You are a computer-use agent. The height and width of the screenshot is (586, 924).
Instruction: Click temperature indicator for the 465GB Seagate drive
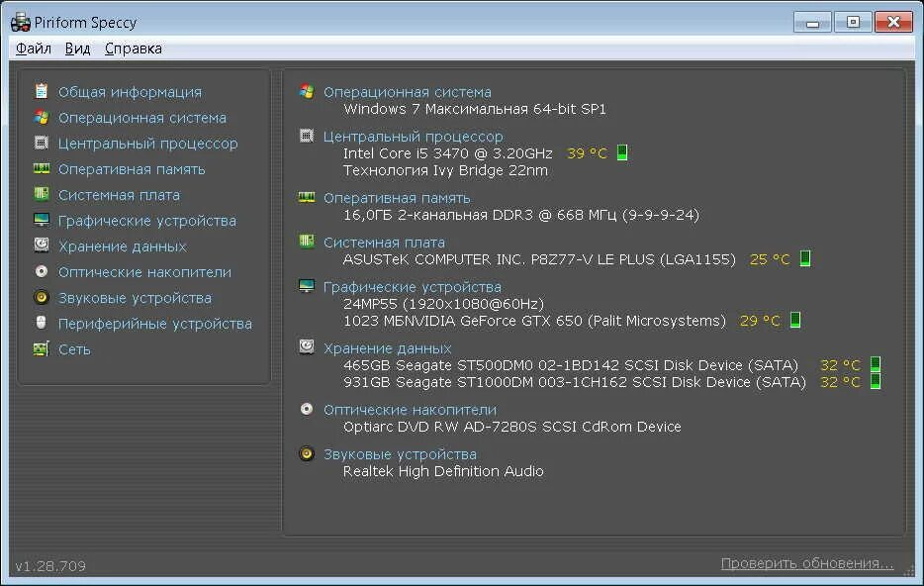point(876,364)
